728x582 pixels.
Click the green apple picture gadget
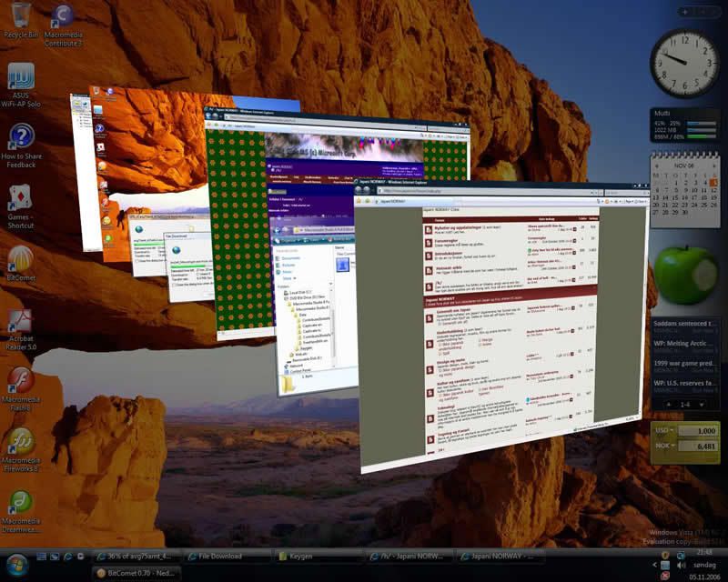click(x=686, y=276)
